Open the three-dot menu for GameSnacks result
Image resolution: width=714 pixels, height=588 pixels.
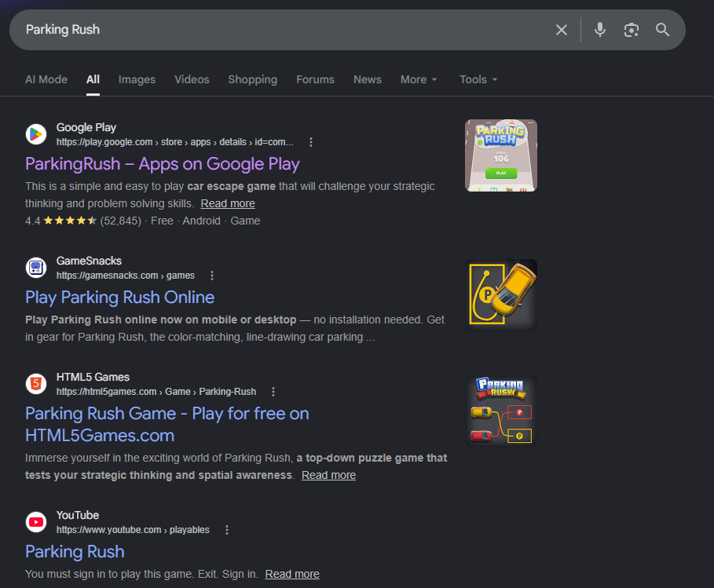click(x=212, y=276)
